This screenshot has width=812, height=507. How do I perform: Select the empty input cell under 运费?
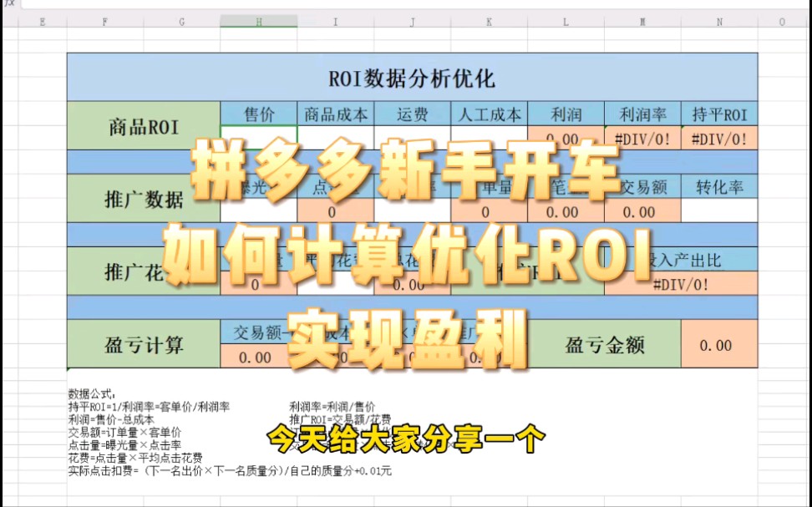pyautogui.click(x=412, y=138)
